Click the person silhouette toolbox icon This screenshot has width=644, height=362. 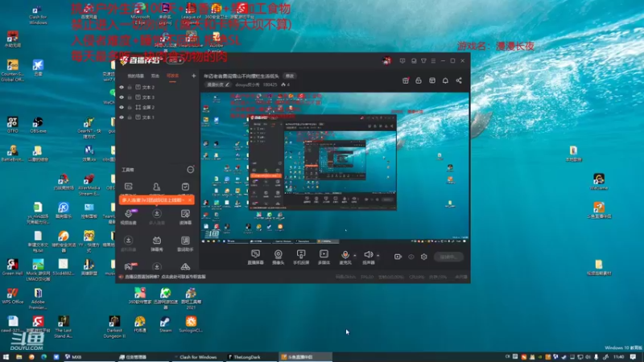click(x=156, y=187)
